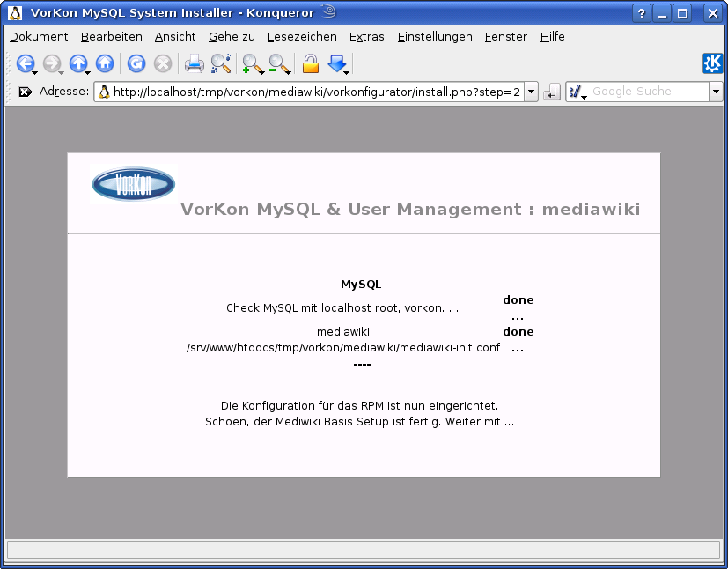Click the Stop loading icon
This screenshot has height=569, width=728.
coord(163,63)
